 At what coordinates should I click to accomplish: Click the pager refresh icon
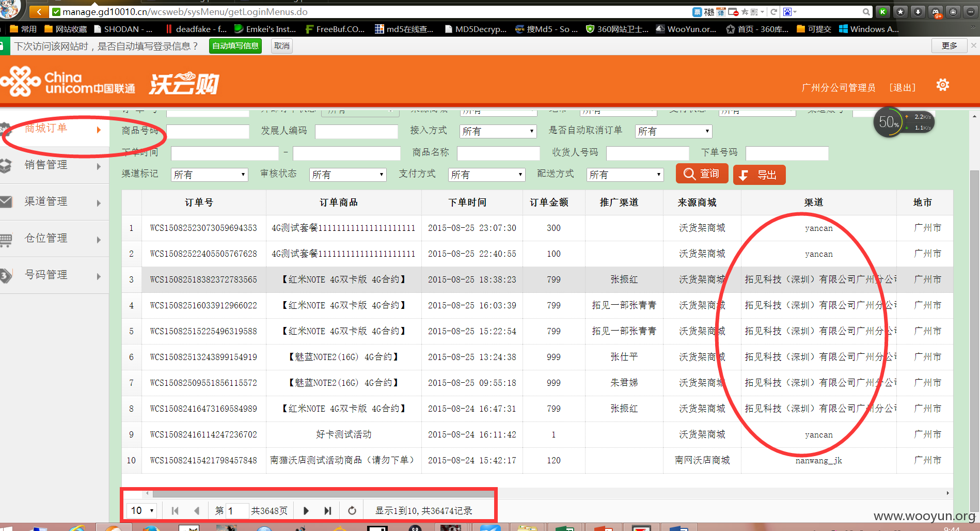click(352, 511)
